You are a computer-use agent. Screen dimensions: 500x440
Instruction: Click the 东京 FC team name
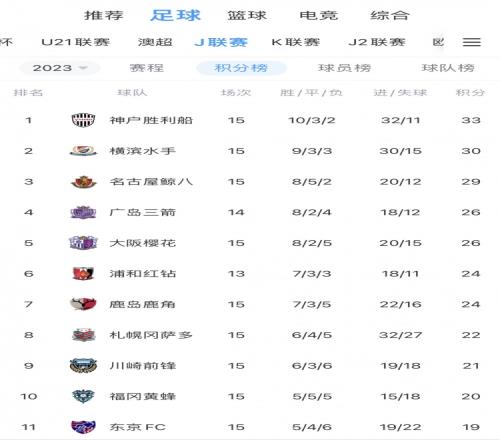point(138,427)
